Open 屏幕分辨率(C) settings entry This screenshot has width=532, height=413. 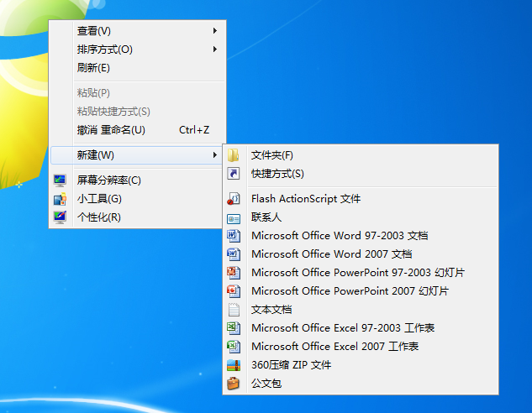(x=136, y=180)
